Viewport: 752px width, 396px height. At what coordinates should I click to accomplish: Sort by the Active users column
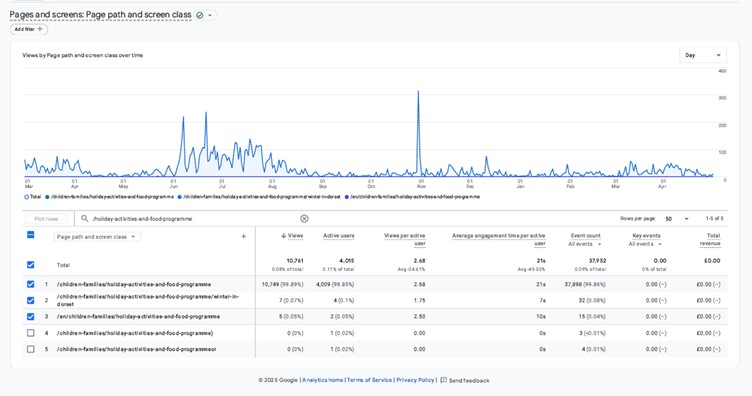click(x=339, y=236)
